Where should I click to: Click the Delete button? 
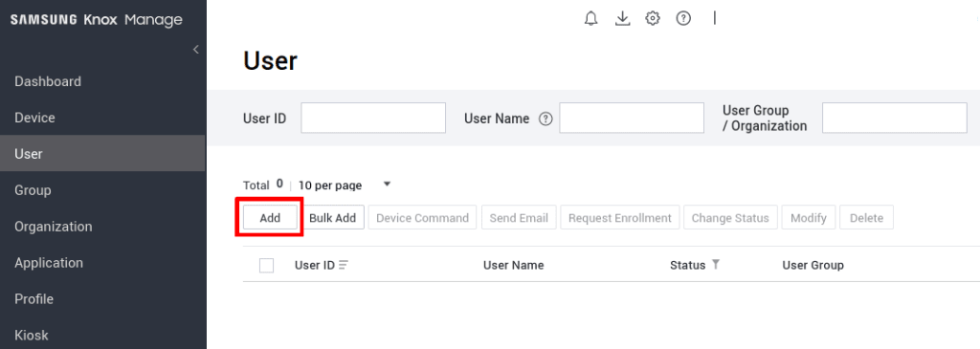(866, 218)
